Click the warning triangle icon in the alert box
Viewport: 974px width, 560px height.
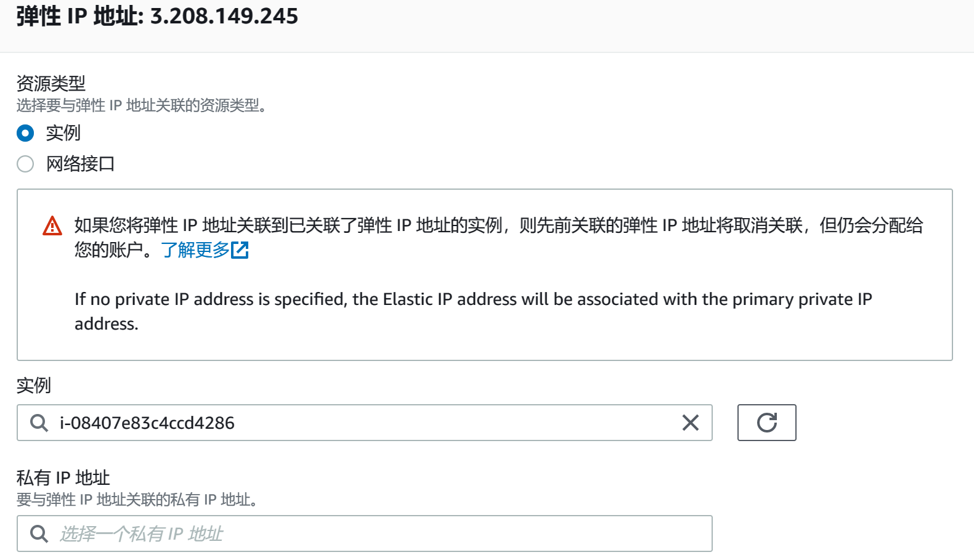pyautogui.click(x=52, y=225)
